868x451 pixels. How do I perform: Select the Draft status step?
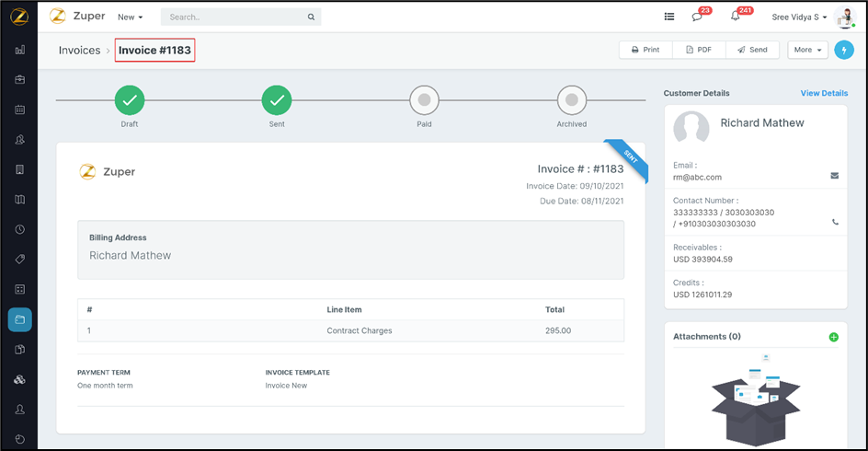(130, 100)
